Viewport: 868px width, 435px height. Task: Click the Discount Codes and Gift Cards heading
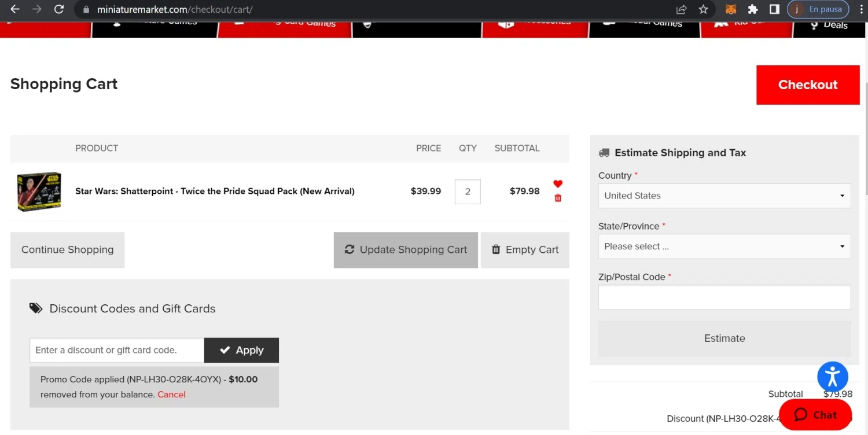pyautogui.click(x=133, y=309)
